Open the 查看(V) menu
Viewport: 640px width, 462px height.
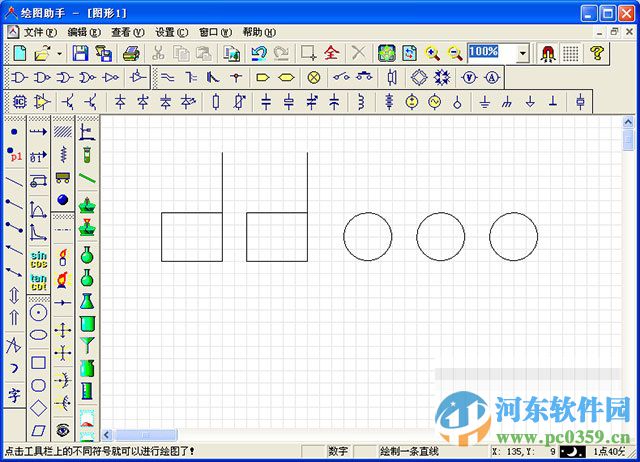pyautogui.click(x=128, y=32)
